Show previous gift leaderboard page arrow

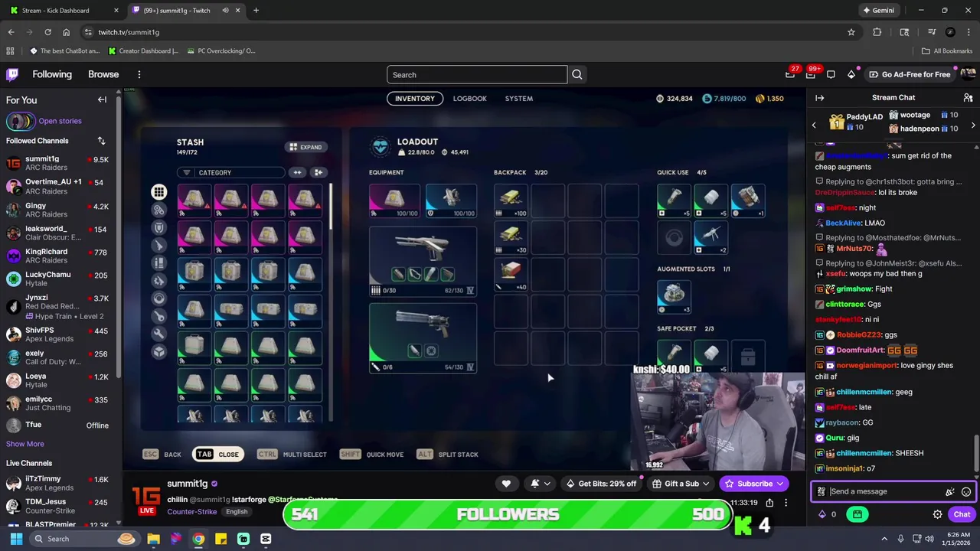(x=814, y=125)
